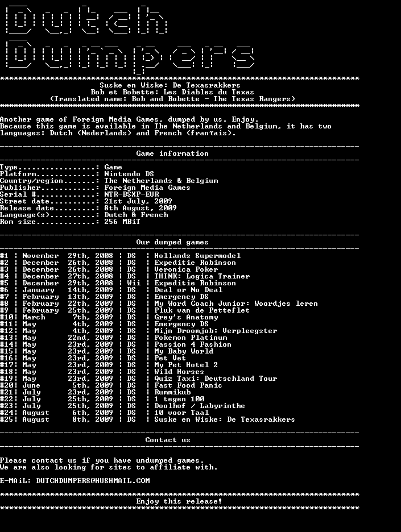
Task: Click the Country/region value "The Netherlands & Belgium"
Action: [x=161, y=181]
